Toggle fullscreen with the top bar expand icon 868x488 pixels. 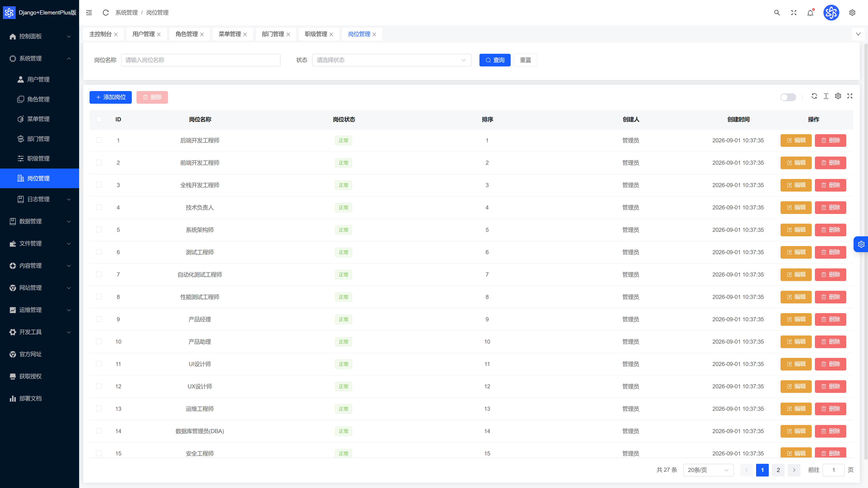pos(794,12)
